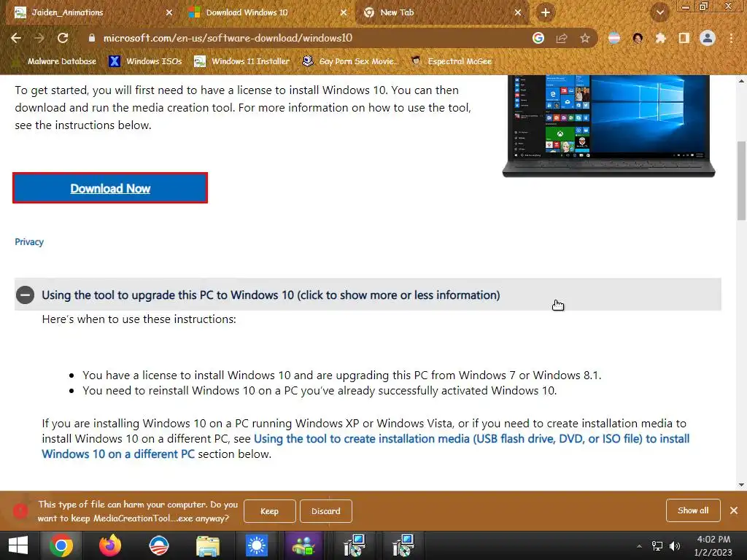Click the scrollbar down arrow

(x=741, y=485)
